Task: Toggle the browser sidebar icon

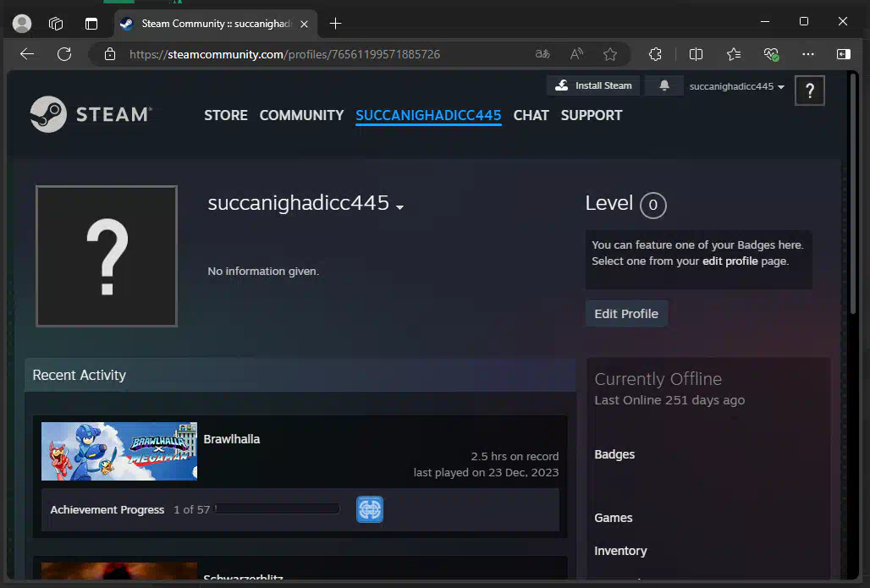Action: (x=844, y=54)
